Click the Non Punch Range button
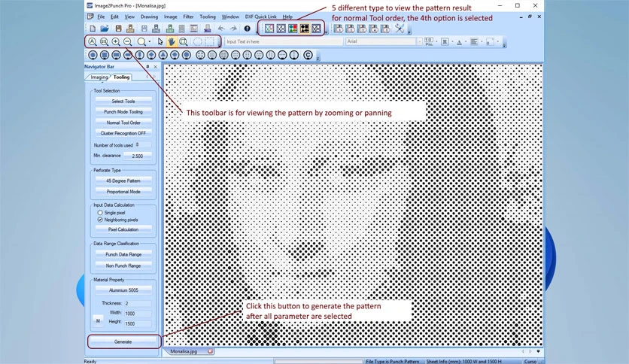This screenshot has height=364, width=629. pos(123,265)
